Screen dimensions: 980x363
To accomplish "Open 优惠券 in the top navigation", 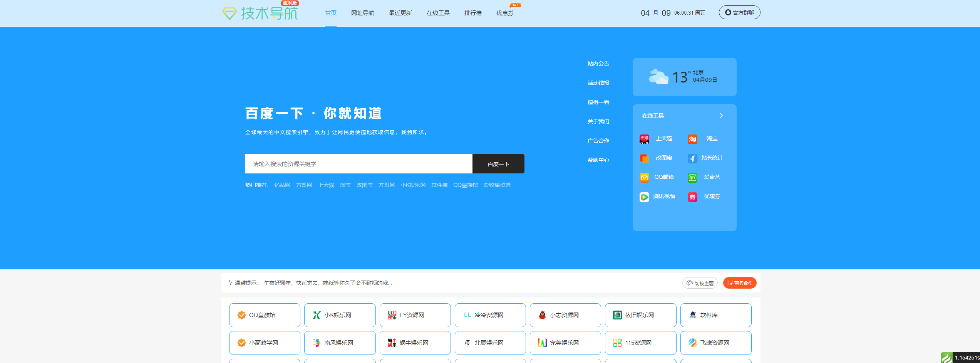I will tap(505, 13).
